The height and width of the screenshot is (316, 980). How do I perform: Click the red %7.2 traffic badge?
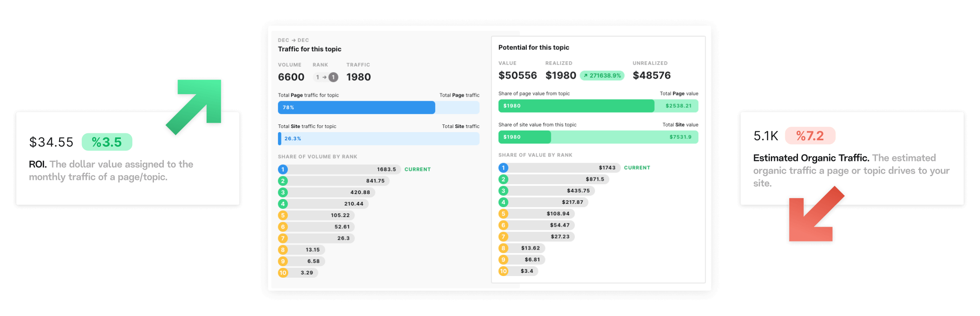click(810, 136)
